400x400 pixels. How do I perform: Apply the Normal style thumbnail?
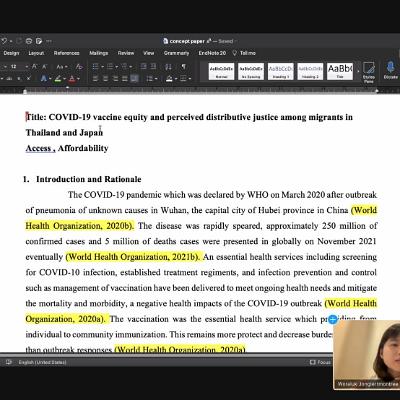point(222,71)
